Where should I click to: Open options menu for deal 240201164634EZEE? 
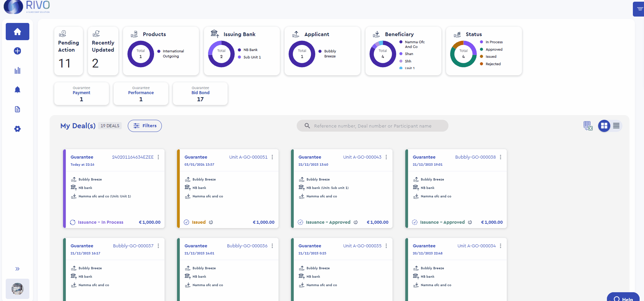[x=158, y=157]
